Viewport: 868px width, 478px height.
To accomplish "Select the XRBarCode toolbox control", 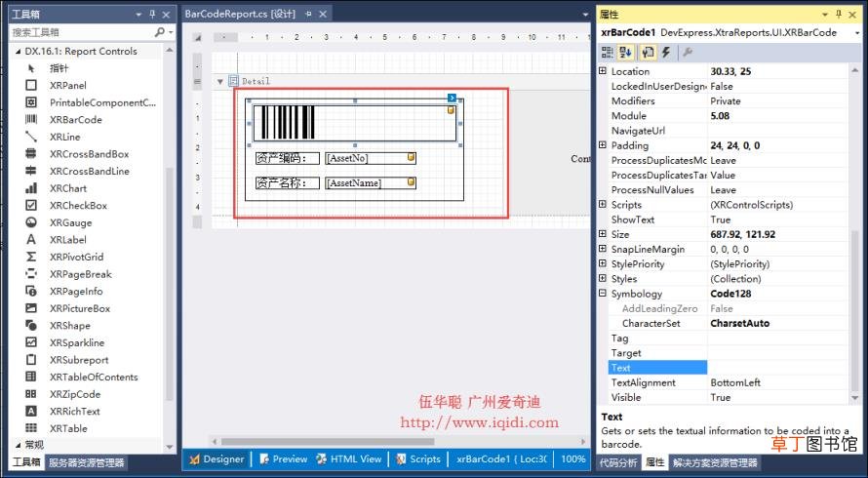I will coord(75,120).
